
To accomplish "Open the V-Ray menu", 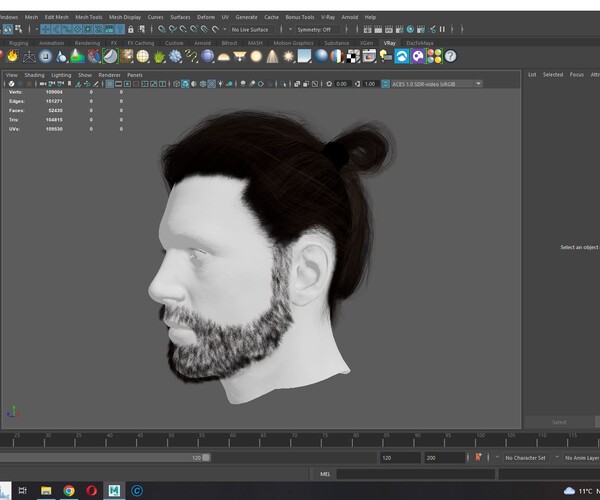I will [328, 17].
